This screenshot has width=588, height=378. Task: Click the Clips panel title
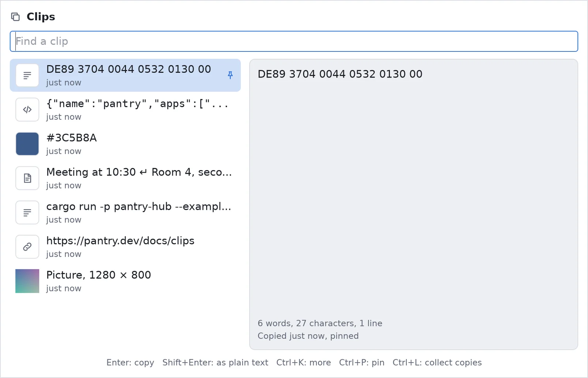pos(41,17)
